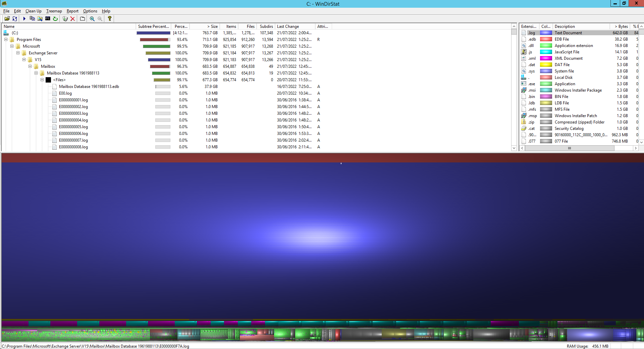644x349 pixels.
Task: Open a new drive with the Open icon
Action: (7, 18)
